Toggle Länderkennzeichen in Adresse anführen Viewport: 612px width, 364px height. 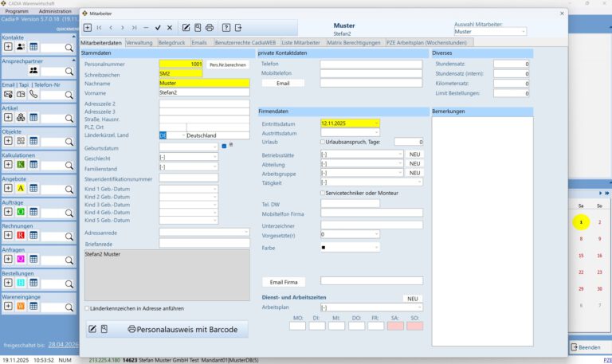88,308
